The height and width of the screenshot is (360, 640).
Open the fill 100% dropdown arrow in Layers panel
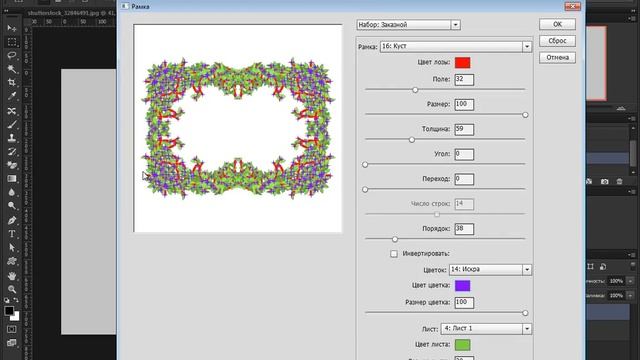630,295
